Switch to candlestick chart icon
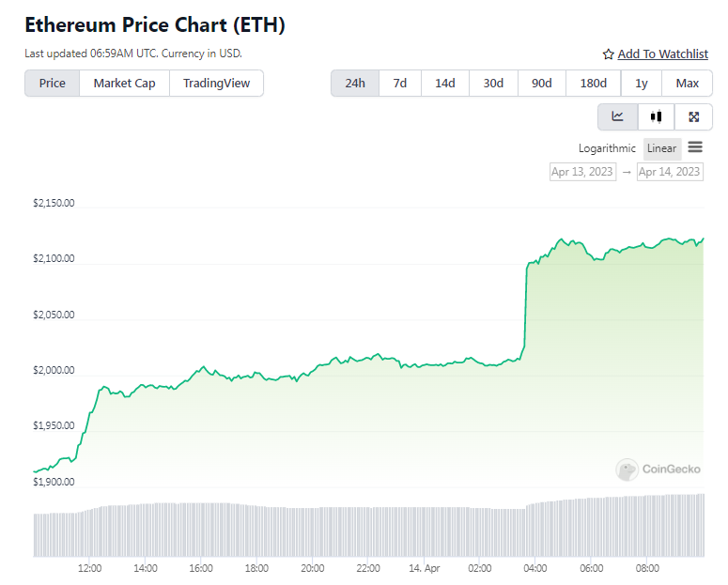The image size is (728, 585). [656, 117]
